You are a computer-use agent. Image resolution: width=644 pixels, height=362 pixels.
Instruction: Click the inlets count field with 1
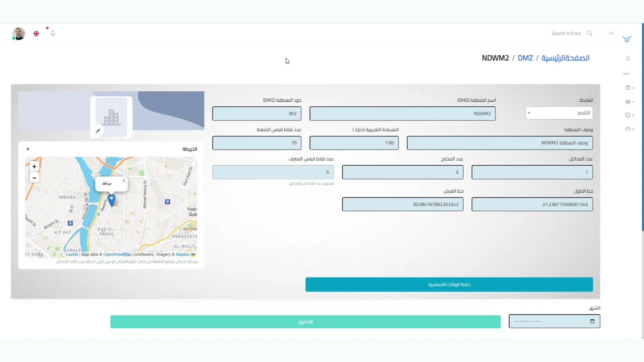[x=532, y=172]
